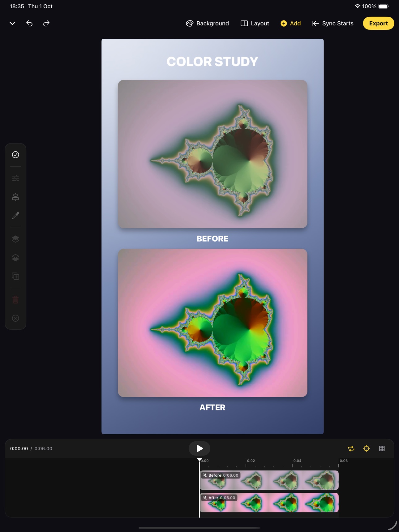Undo the last action
Image resolution: width=399 pixels, height=532 pixels.
coord(29,23)
